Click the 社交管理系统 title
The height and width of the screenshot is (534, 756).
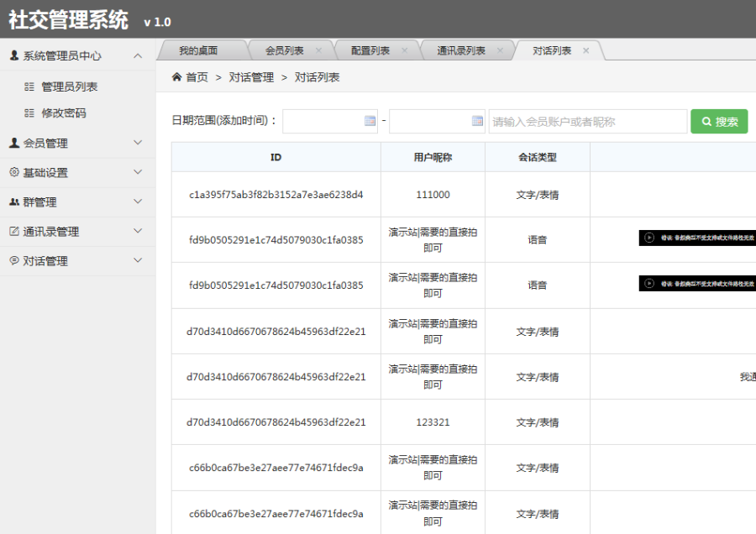tap(69, 20)
